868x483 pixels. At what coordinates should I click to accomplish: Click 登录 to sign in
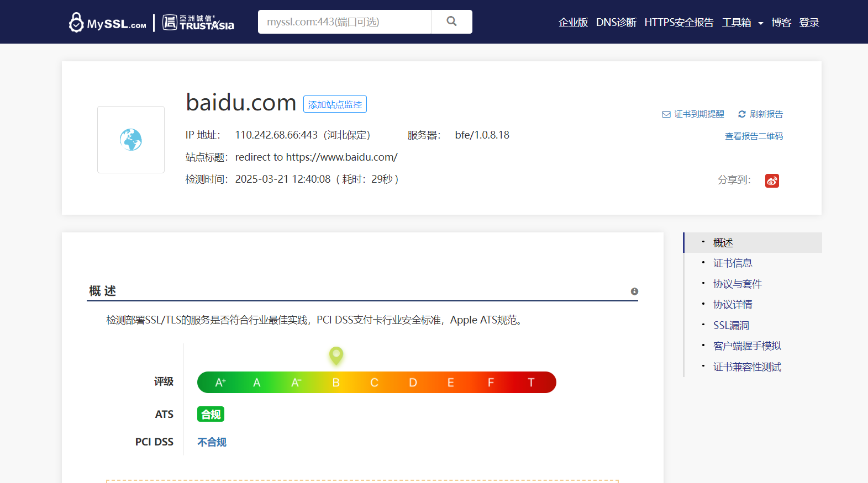point(809,23)
